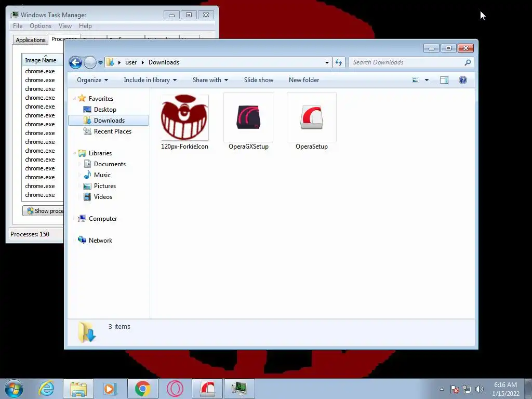
Task: Click the Refresh button next to the address bar
Action: (339, 62)
